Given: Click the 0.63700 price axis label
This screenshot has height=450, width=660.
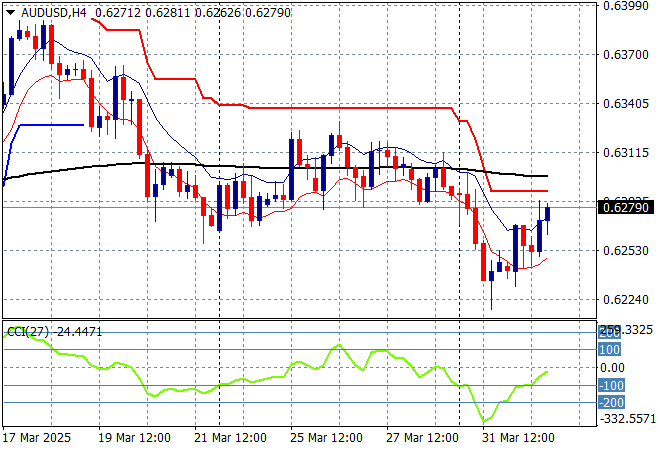Looking at the screenshot, I should pos(626,54).
